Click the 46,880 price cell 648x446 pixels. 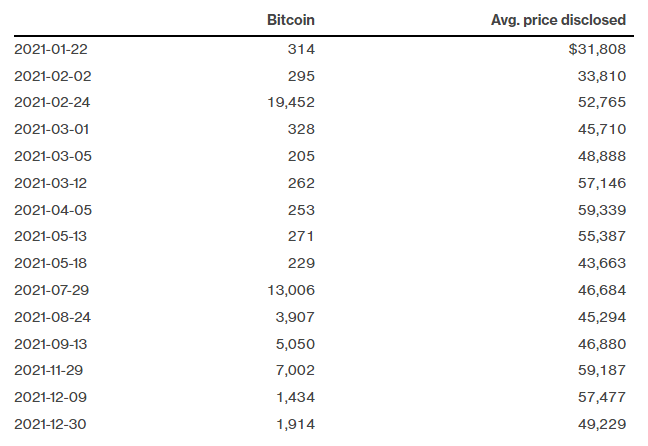pos(601,345)
